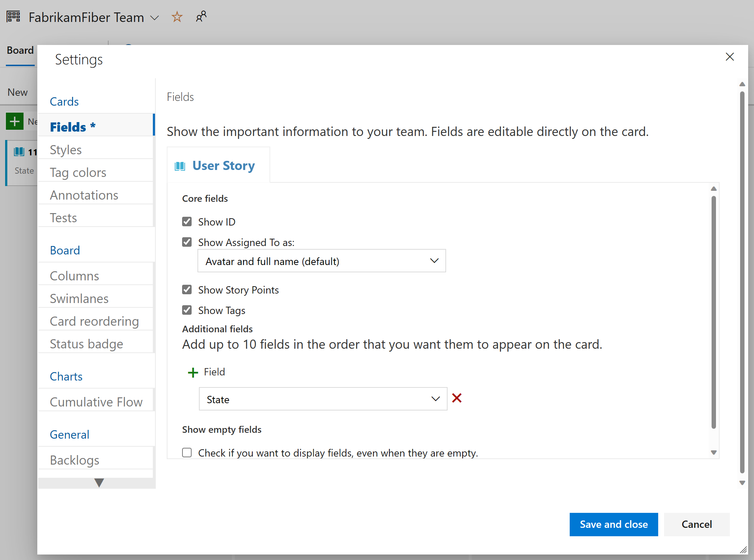
Task: Enable Show empty fields checkbox
Action: pyautogui.click(x=186, y=453)
